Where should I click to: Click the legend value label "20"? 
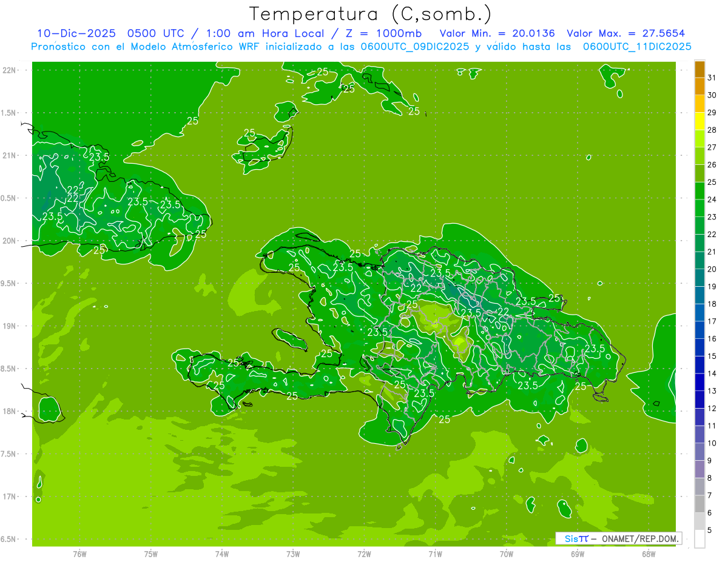click(712, 270)
